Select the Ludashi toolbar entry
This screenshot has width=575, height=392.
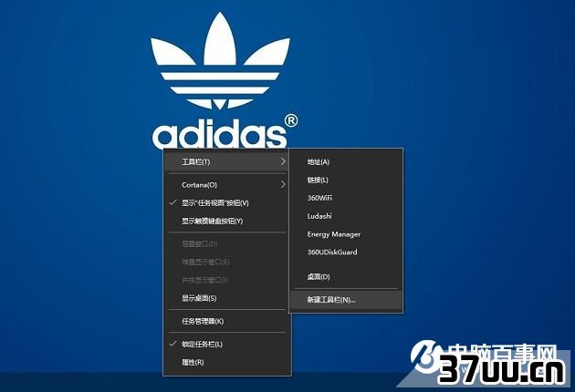(346, 216)
